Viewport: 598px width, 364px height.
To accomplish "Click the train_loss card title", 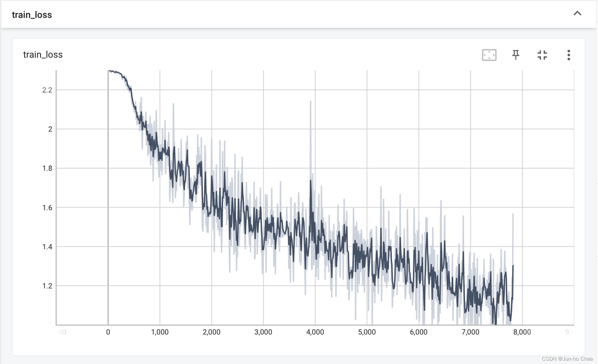I will pyautogui.click(x=43, y=55).
